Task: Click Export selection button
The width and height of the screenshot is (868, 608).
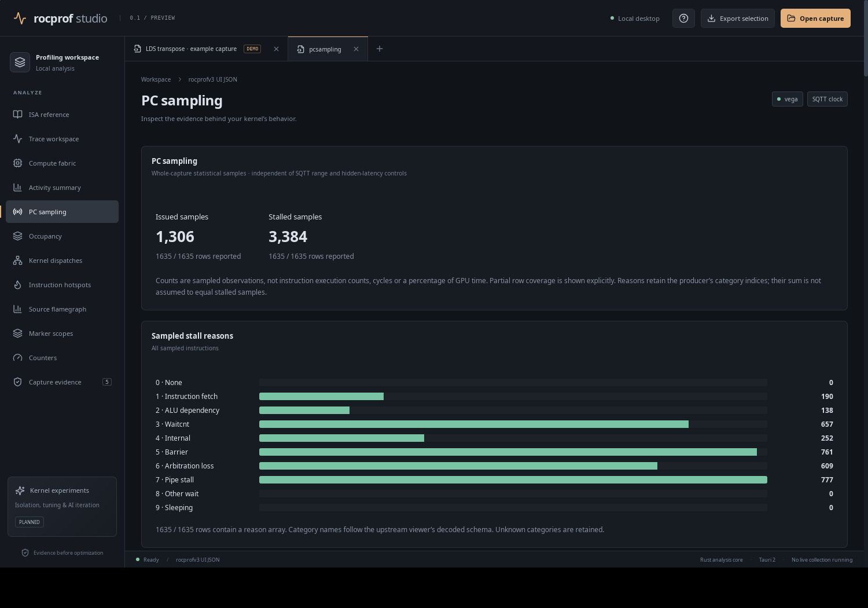Action: 738,19
